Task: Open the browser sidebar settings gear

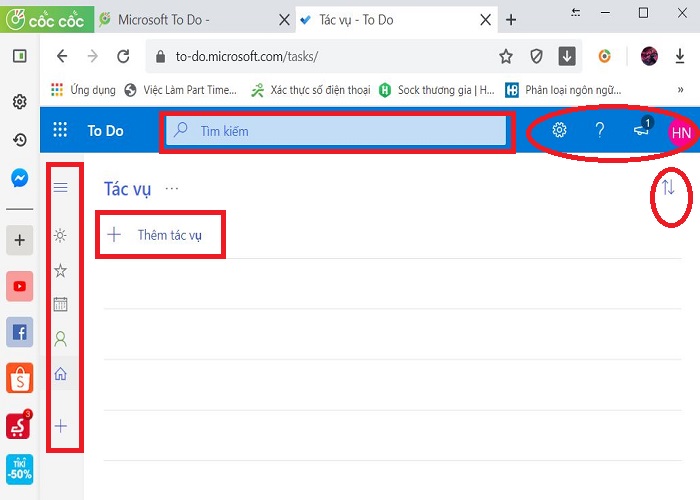Action: [19, 102]
